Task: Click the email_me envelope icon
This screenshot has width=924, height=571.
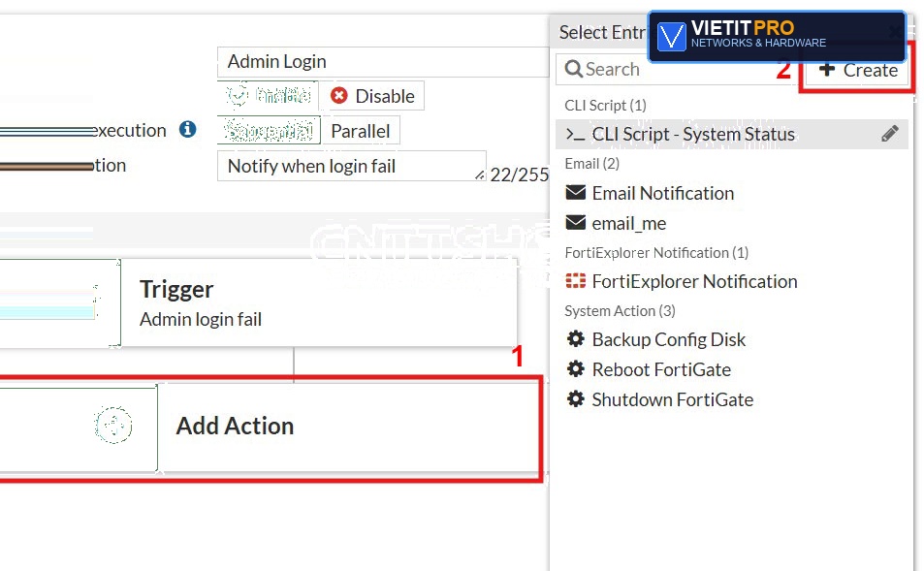Action: [x=576, y=223]
